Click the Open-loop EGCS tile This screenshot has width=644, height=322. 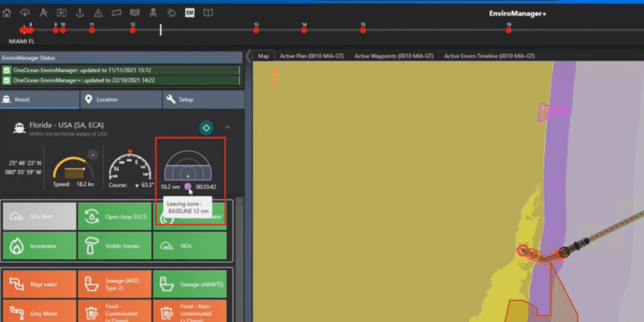(x=114, y=216)
